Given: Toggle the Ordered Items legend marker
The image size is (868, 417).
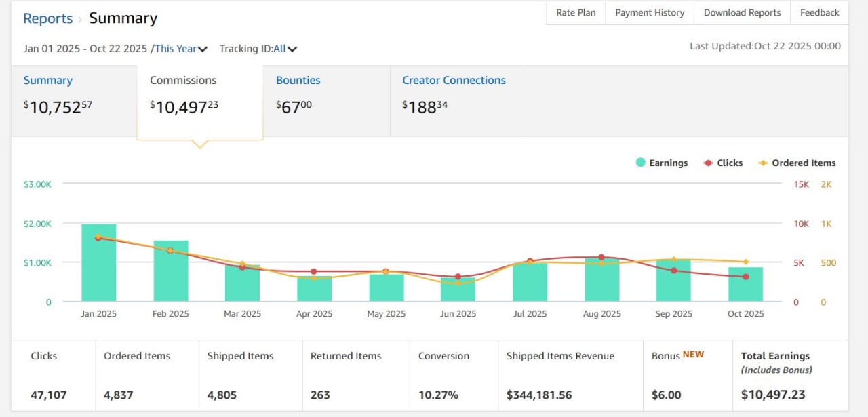Looking at the screenshot, I should (x=763, y=163).
